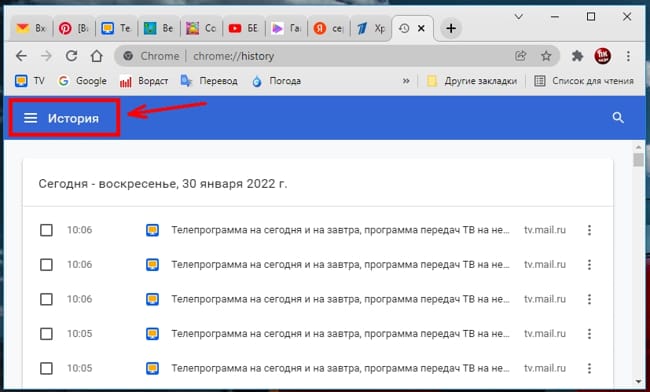
Task: Switch to the Co tab
Action: click(x=201, y=28)
